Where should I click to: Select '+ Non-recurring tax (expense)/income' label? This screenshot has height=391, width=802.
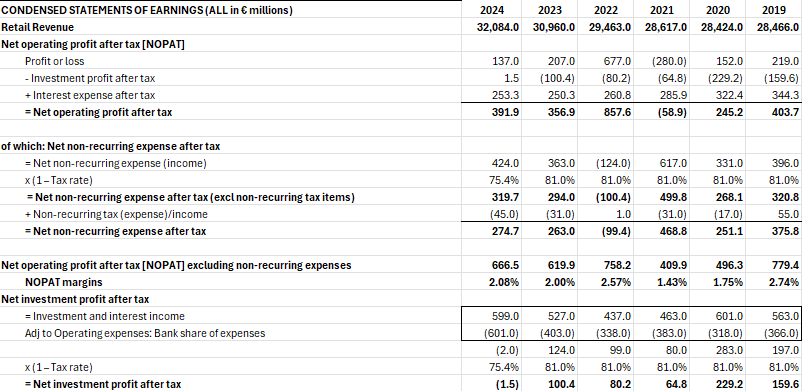[116, 214]
